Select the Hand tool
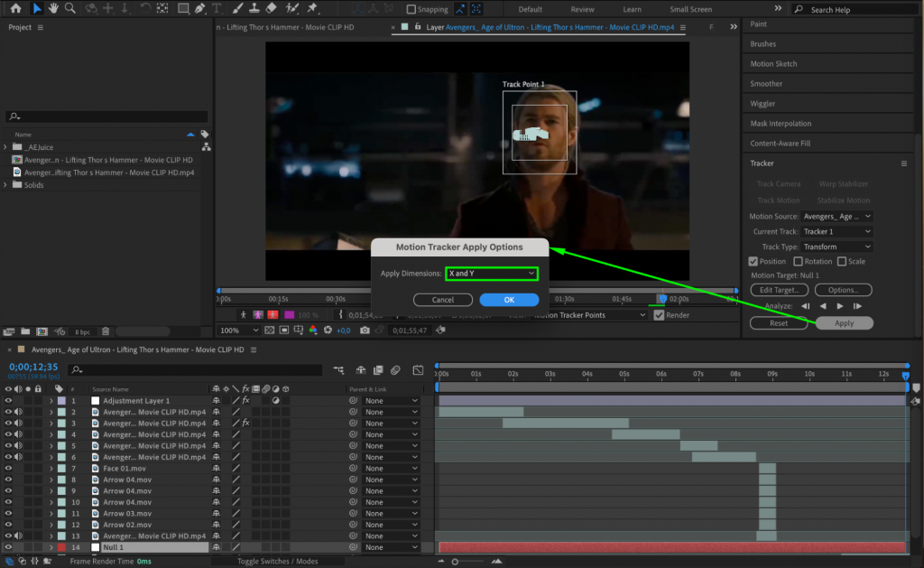 (x=52, y=9)
